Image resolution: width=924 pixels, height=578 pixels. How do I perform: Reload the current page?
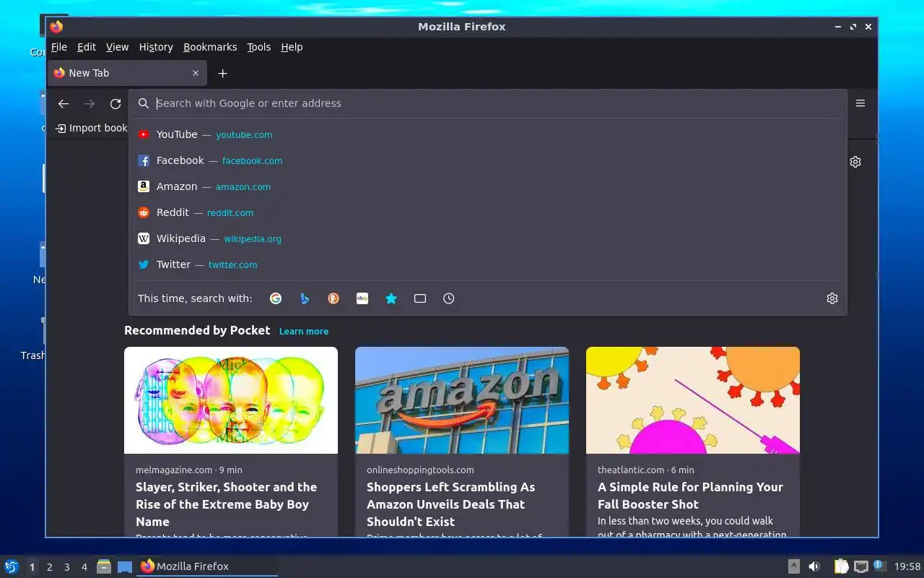coord(115,103)
